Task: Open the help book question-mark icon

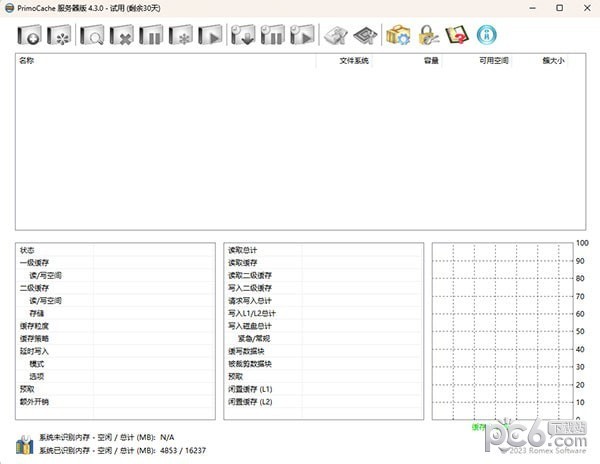Action: [457, 35]
